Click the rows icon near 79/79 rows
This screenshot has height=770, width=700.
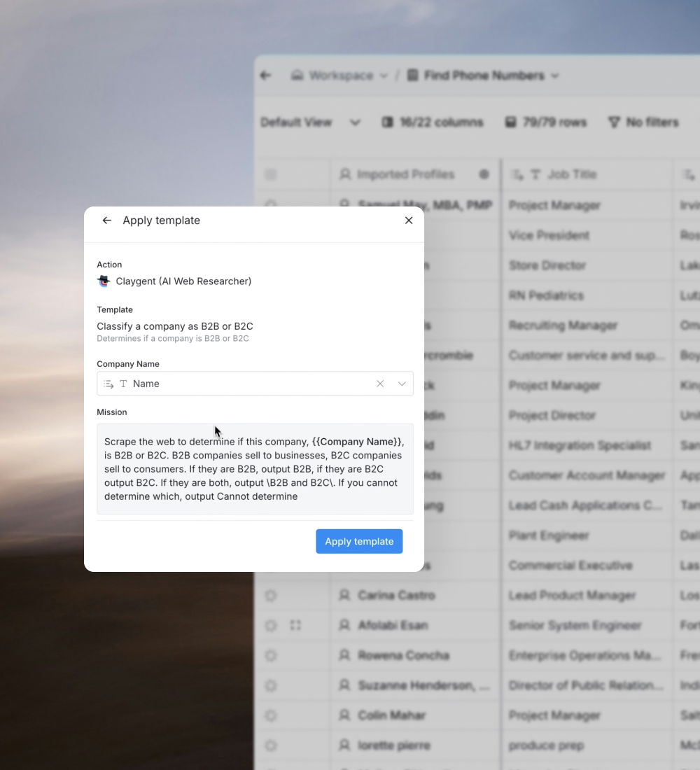point(510,122)
